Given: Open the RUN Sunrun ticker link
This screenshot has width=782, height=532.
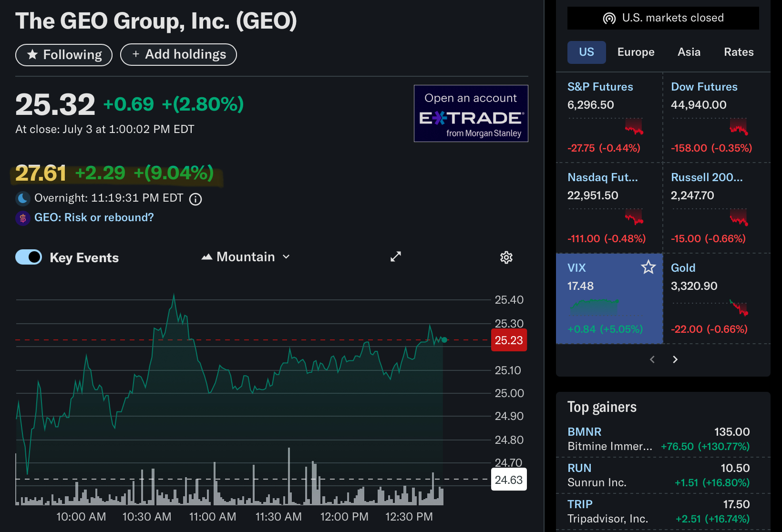Looking at the screenshot, I should pyautogui.click(x=579, y=468).
